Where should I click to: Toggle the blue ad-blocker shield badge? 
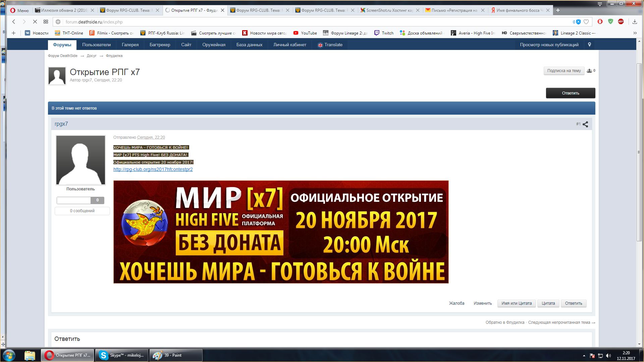point(578,22)
